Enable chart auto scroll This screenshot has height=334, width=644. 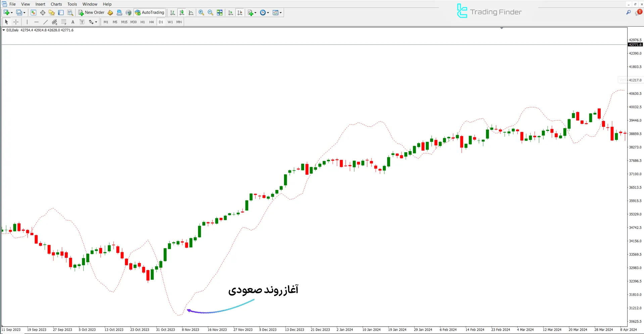pyautogui.click(x=231, y=12)
